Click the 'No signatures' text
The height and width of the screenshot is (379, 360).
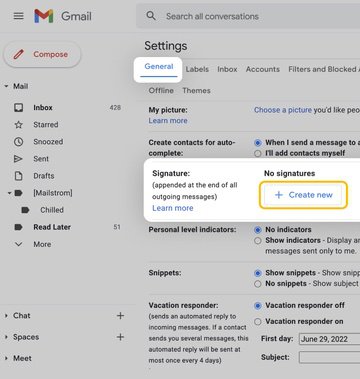pyautogui.click(x=289, y=173)
